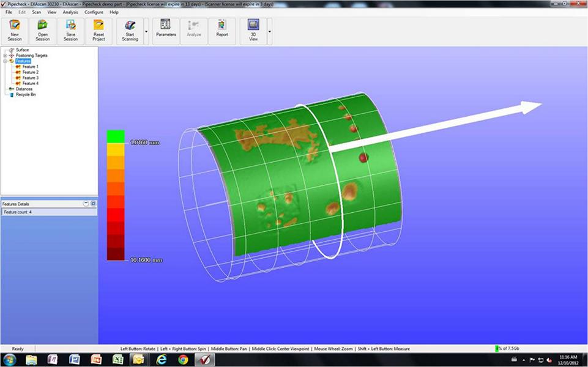
Task: Expand the Start Scanning dropdown arrow
Action: click(146, 31)
